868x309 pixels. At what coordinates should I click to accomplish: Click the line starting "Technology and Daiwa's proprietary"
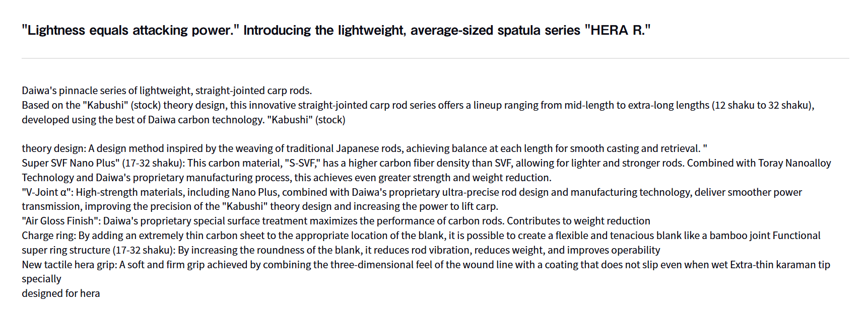click(x=202, y=178)
